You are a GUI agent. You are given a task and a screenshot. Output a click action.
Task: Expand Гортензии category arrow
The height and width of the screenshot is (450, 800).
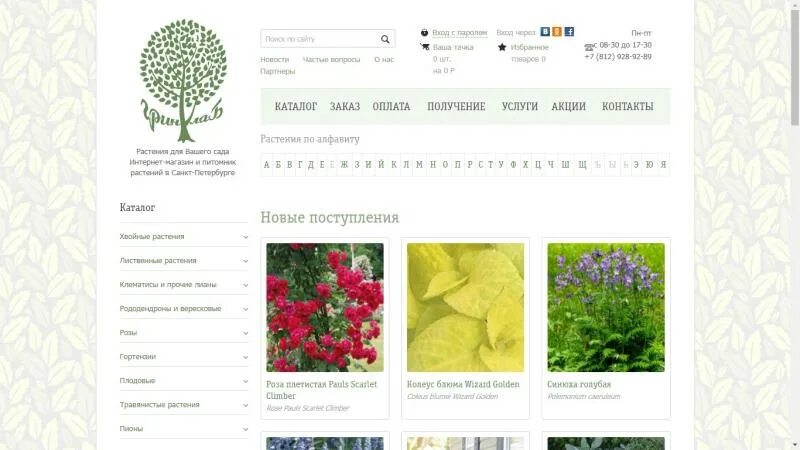[245, 357]
